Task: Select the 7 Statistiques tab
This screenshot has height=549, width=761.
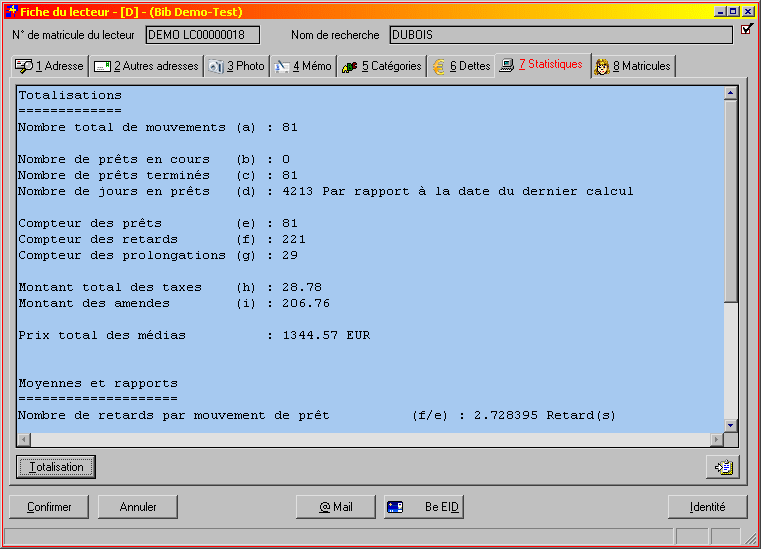Action: pos(543,65)
